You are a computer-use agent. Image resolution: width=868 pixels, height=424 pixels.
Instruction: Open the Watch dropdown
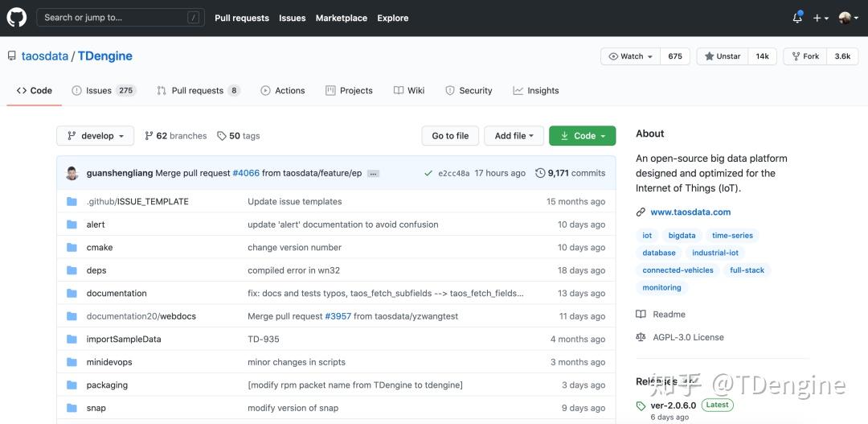631,56
